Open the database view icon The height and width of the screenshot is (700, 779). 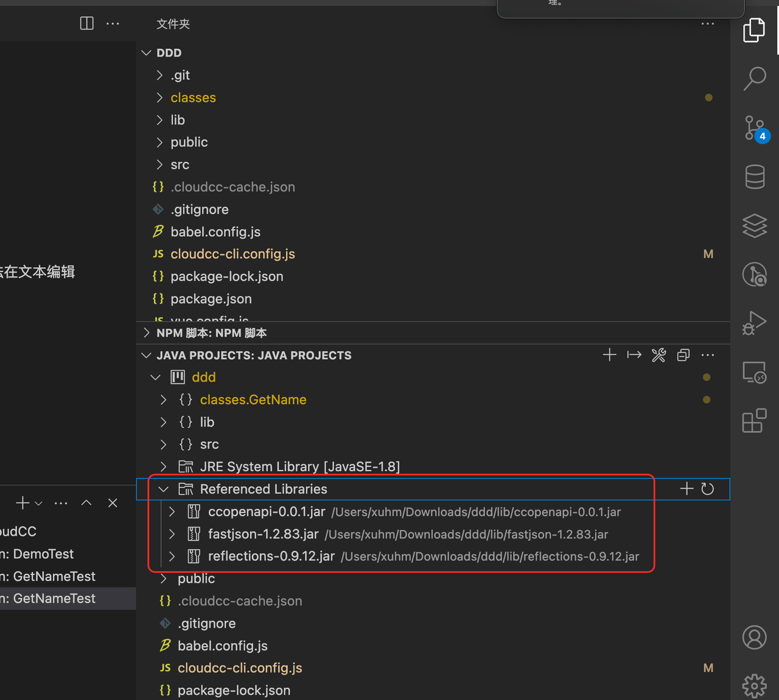[755, 177]
